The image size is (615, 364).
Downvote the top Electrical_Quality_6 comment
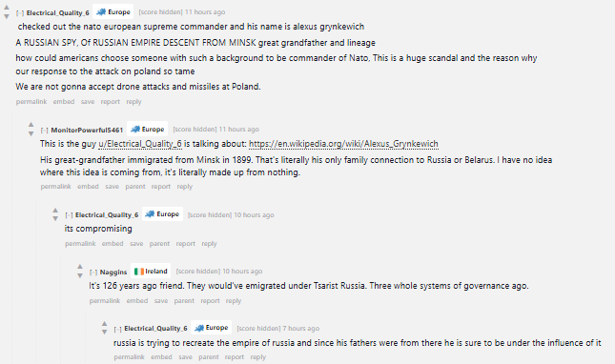pos(7,16)
